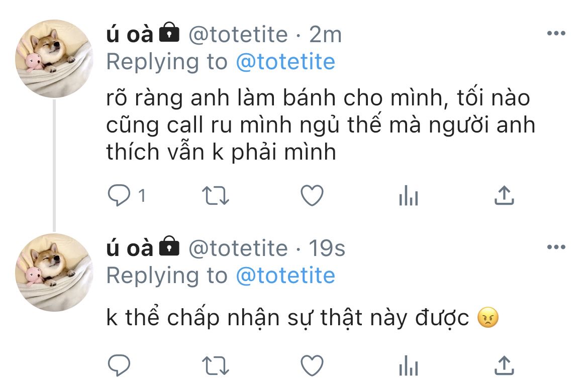
Task: Share the 19s tweet
Action: click(505, 365)
